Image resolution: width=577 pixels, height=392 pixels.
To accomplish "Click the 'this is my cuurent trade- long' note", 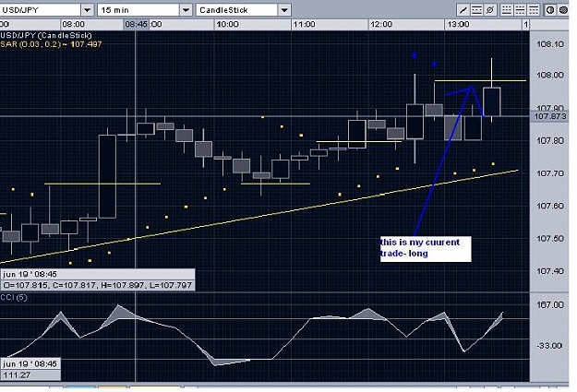I will [426, 249].
